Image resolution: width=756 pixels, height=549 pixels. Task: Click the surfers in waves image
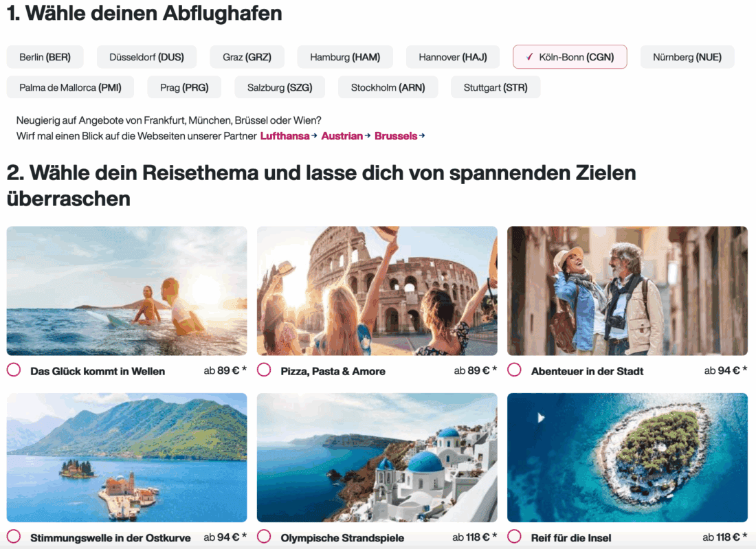[x=127, y=291]
